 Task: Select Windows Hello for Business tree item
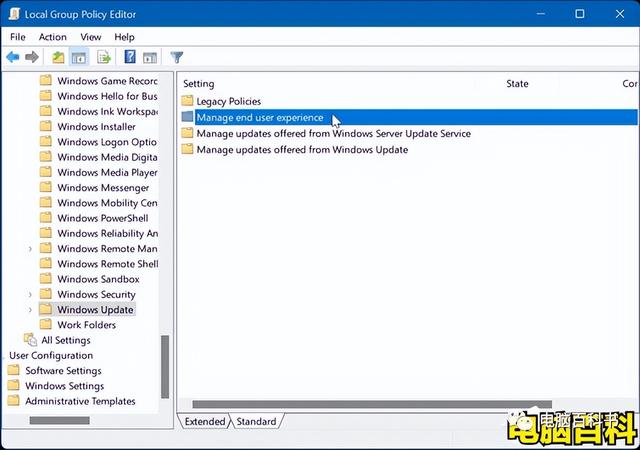(107, 96)
